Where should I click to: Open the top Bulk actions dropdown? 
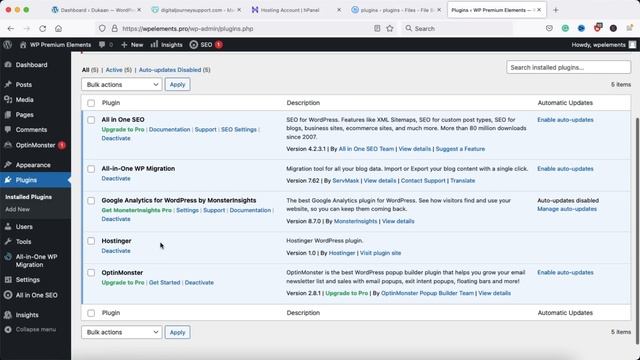pos(122,84)
